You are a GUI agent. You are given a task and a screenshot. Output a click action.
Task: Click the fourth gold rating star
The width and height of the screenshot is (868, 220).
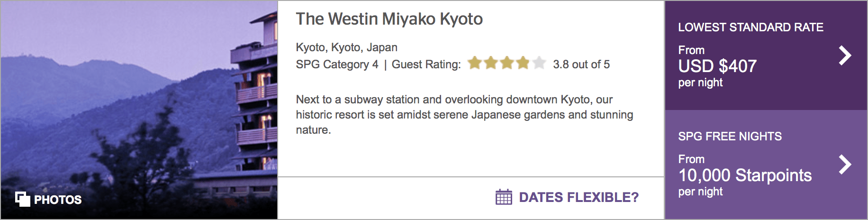[523, 63]
